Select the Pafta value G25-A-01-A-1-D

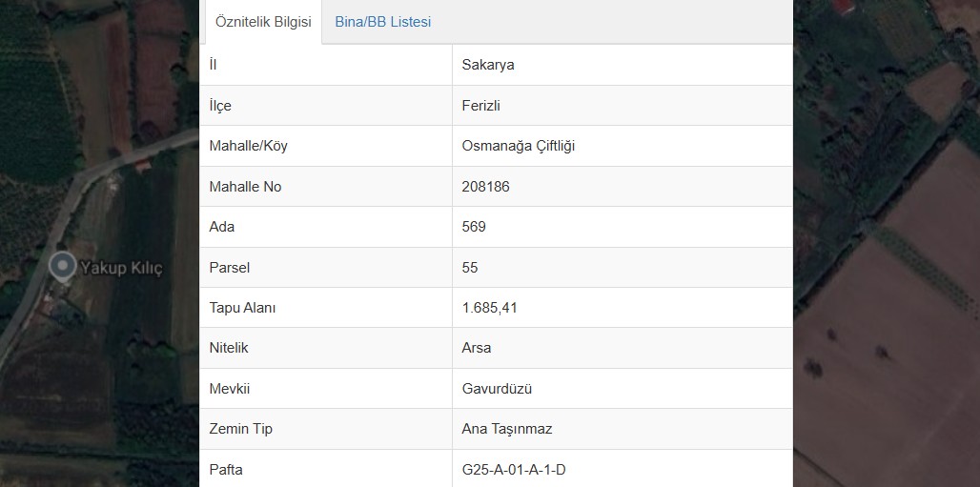[x=514, y=470]
